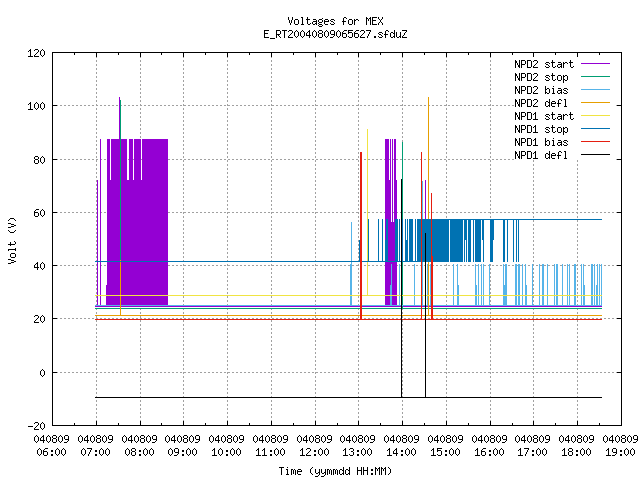Image resolution: width=640 pixels, height=480 pixels.
Task: Click the x-axis tick label 17:00
Action: pyautogui.click(x=533, y=452)
